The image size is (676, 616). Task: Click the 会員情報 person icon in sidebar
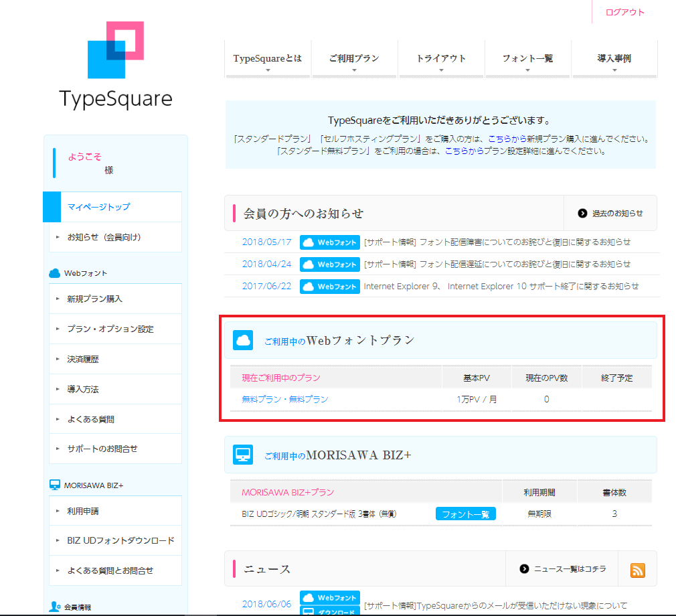pos(55,607)
